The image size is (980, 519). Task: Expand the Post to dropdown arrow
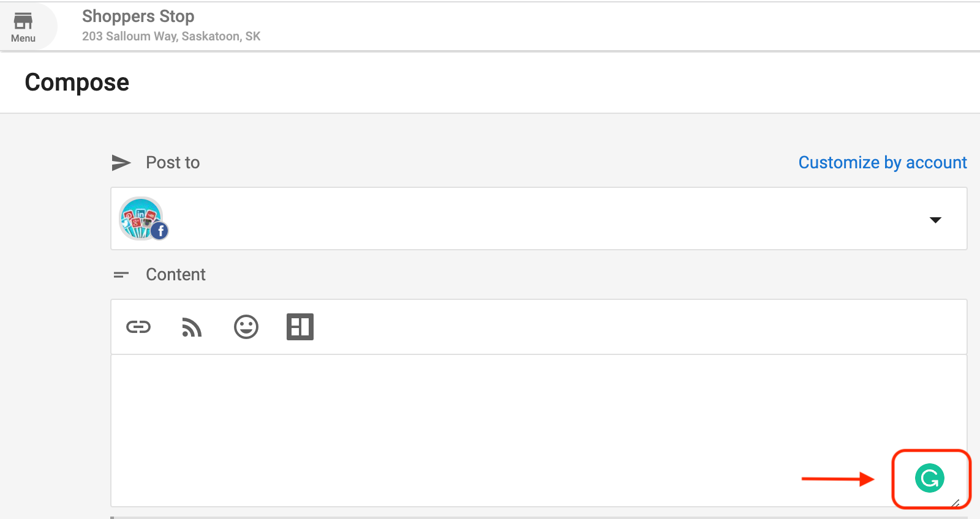pos(935,220)
